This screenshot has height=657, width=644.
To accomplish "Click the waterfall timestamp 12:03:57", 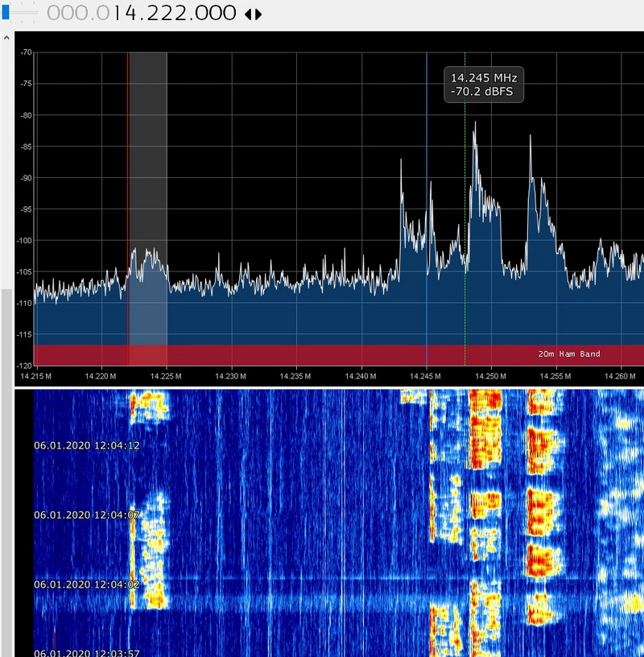I will pos(87,653).
